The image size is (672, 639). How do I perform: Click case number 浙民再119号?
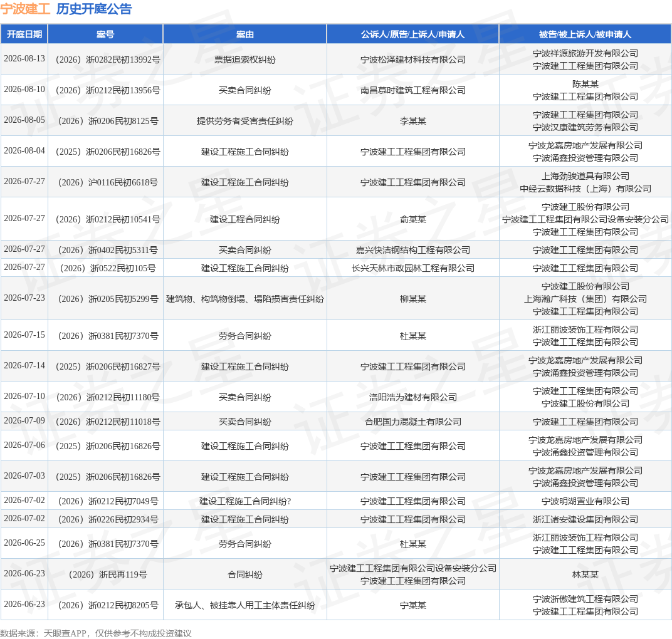point(108,574)
